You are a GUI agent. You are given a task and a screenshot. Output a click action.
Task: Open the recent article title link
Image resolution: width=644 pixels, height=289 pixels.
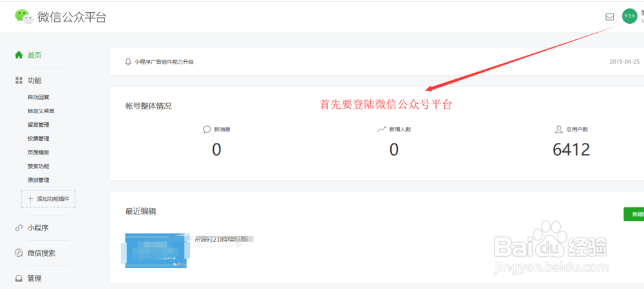(224, 239)
